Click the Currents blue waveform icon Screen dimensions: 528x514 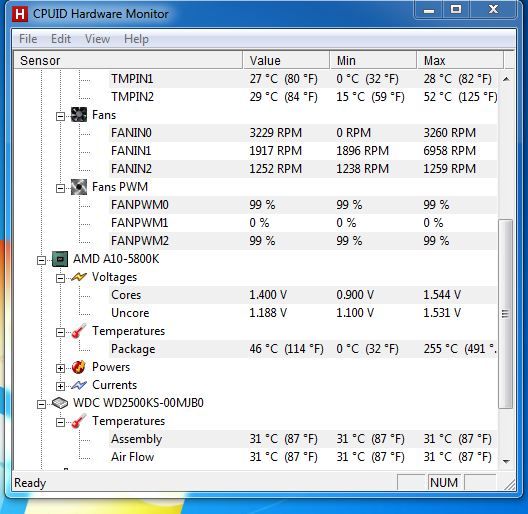pos(79,385)
